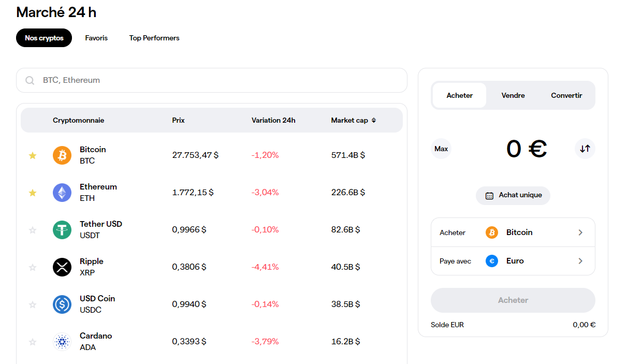Image resolution: width=627 pixels, height=364 pixels.
Task: Switch to the Top Performers tab
Action: pos(154,38)
